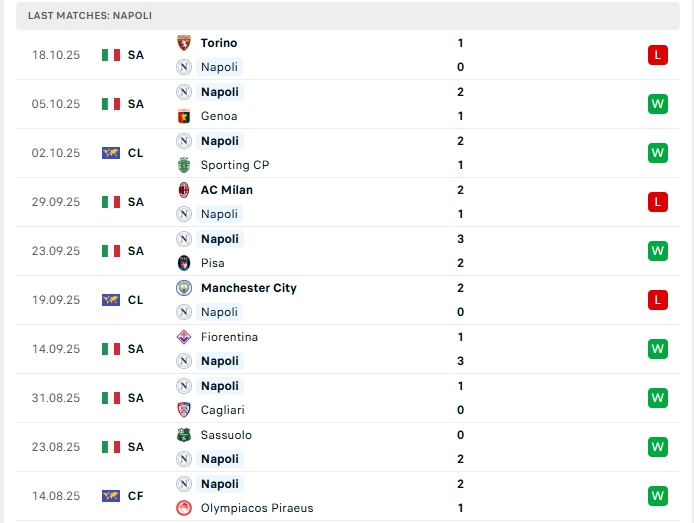Image resolution: width=694 pixels, height=523 pixels.
Task: Open the Manchester City team link
Action: (x=248, y=288)
